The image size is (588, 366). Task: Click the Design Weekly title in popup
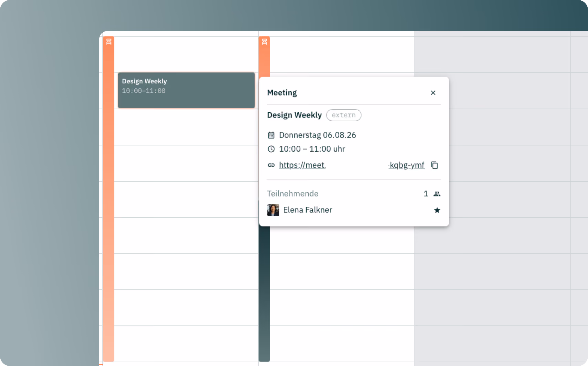(295, 115)
